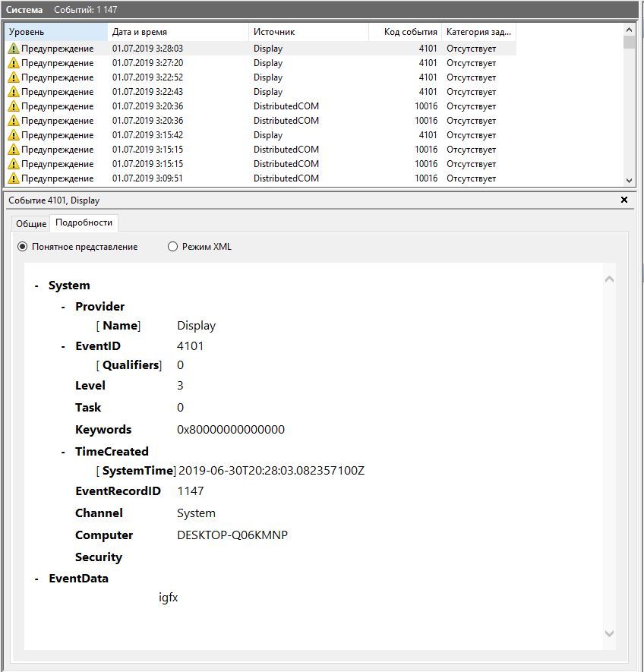
Task: Click 'Событие 4101, Display' pane title
Action: point(54,200)
